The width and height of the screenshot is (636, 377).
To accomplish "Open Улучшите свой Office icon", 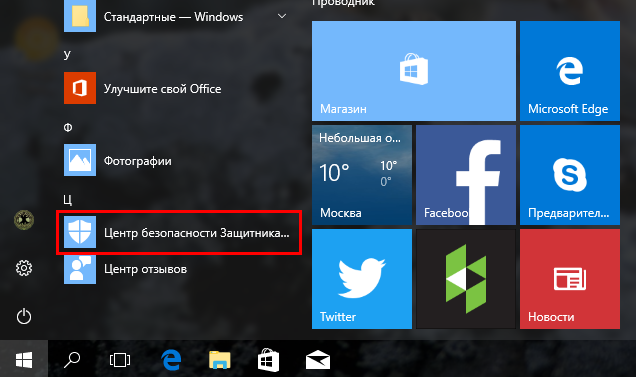I will (80, 88).
